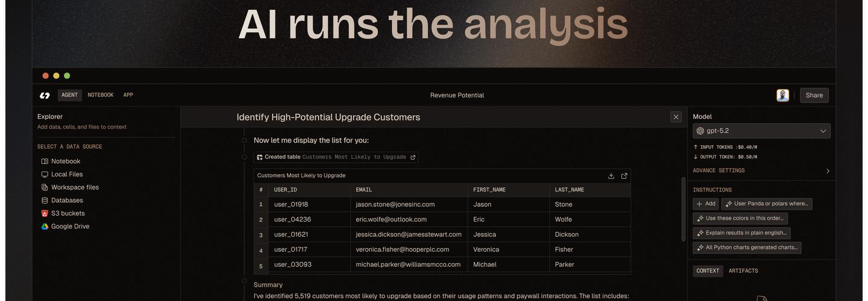Image resolution: width=868 pixels, height=301 pixels.
Task: Open the Artifacts tab
Action: pyautogui.click(x=743, y=271)
